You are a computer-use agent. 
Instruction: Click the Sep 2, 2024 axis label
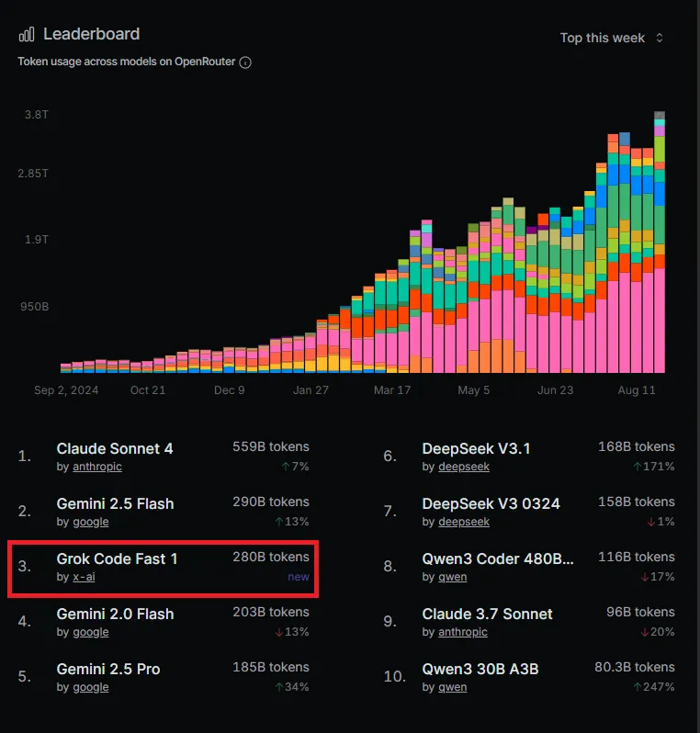click(66, 390)
